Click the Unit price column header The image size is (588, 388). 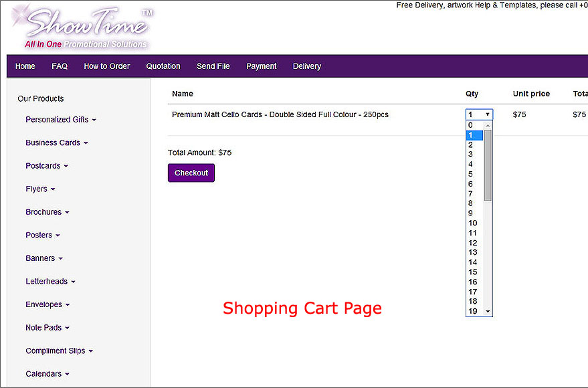[x=531, y=94]
